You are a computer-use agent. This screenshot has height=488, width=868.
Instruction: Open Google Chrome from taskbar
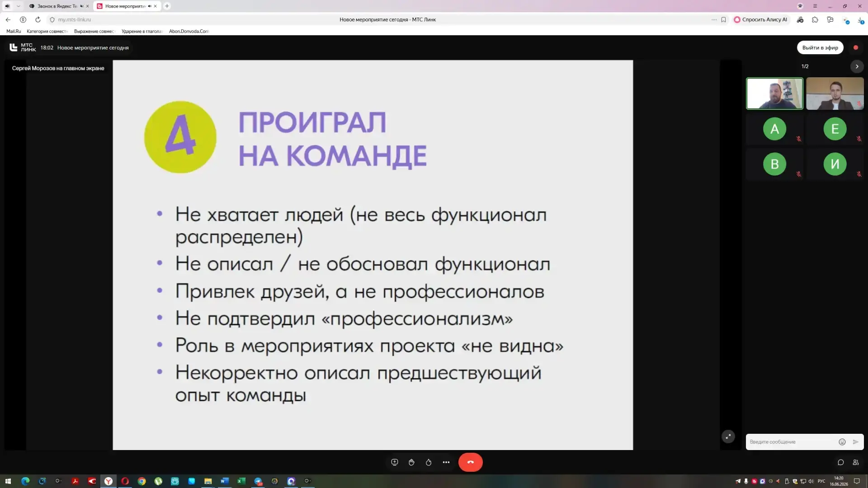click(x=142, y=481)
